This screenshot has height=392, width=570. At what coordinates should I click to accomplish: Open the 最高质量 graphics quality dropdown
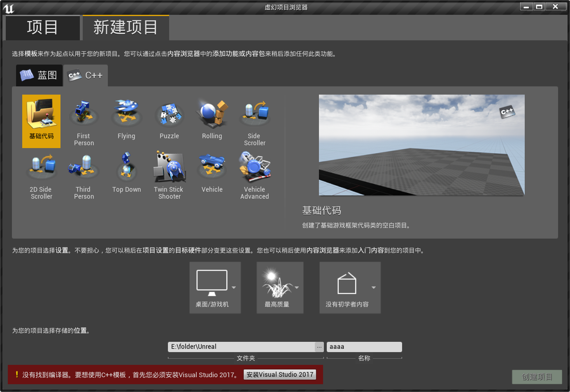tap(280, 288)
